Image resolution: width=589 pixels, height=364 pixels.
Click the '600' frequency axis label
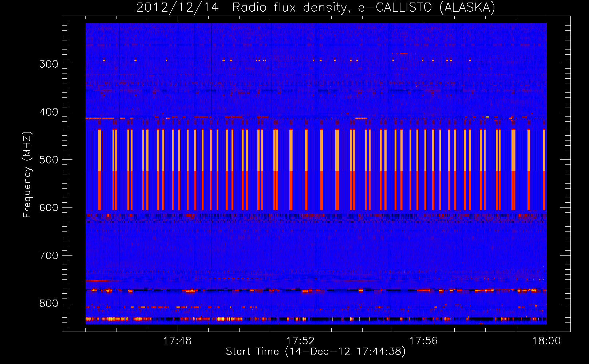click(49, 208)
